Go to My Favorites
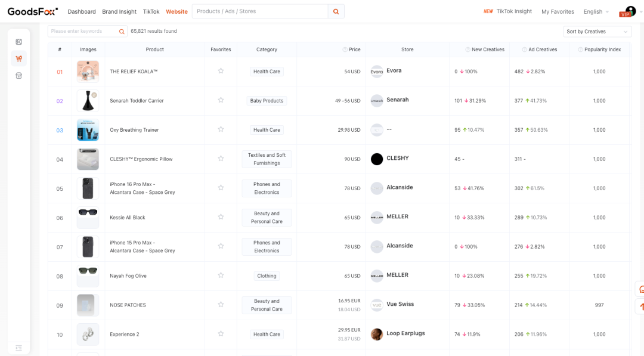Image resolution: width=644 pixels, height=356 pixels. click(558, 12)
